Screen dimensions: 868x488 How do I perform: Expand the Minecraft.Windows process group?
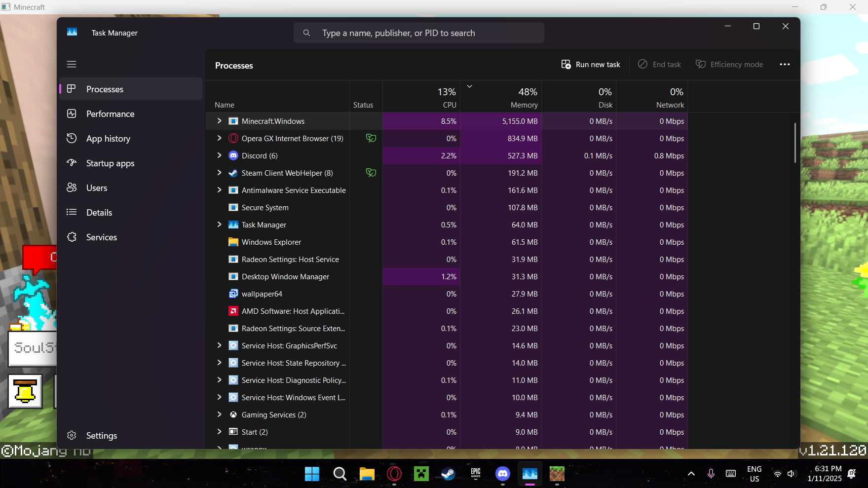tap(219, 121)
